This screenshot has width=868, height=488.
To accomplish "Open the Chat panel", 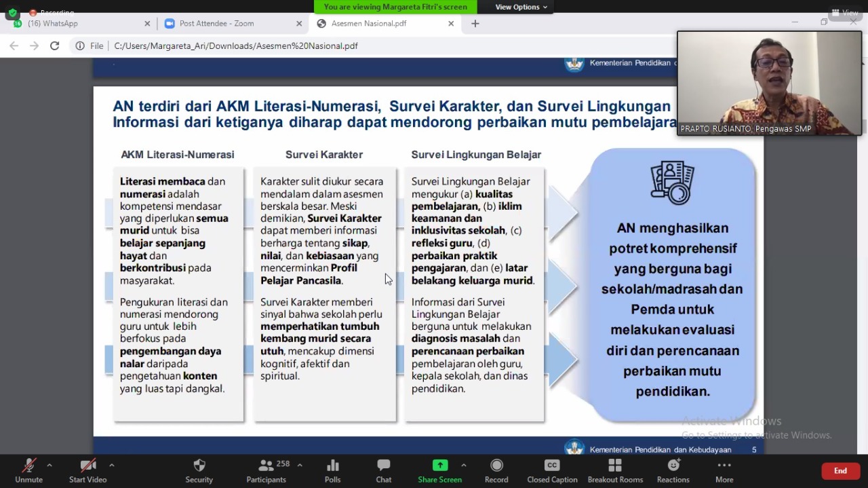I will [x=384, y=470].
